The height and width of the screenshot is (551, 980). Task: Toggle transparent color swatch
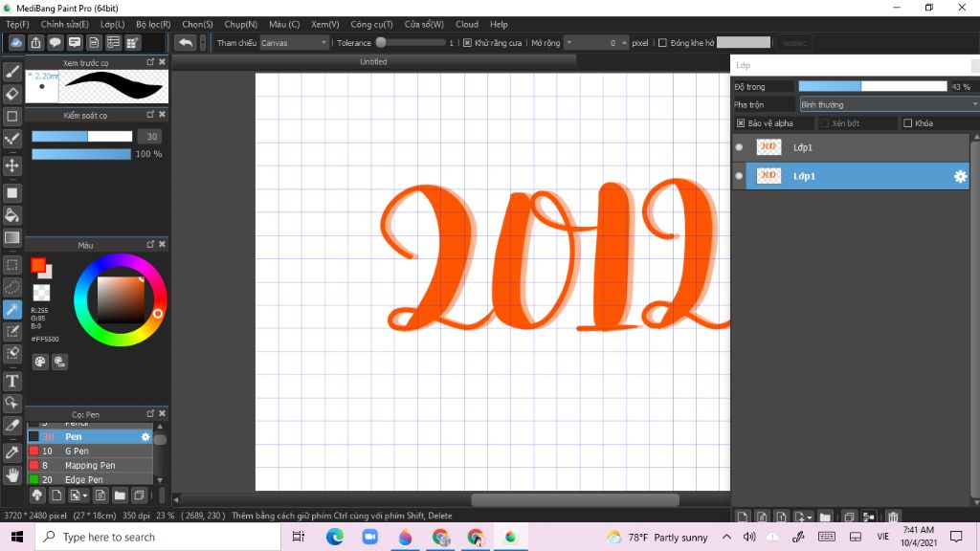tap(41, 293)
